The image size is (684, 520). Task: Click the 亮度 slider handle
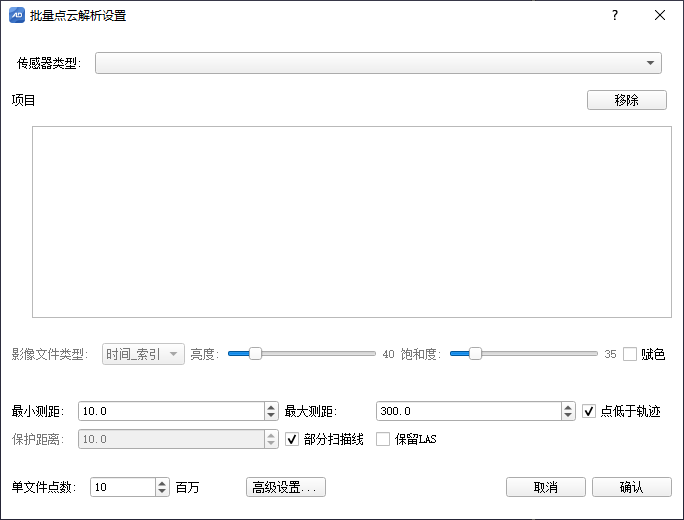pyautogui.click(x=255, y=353)
